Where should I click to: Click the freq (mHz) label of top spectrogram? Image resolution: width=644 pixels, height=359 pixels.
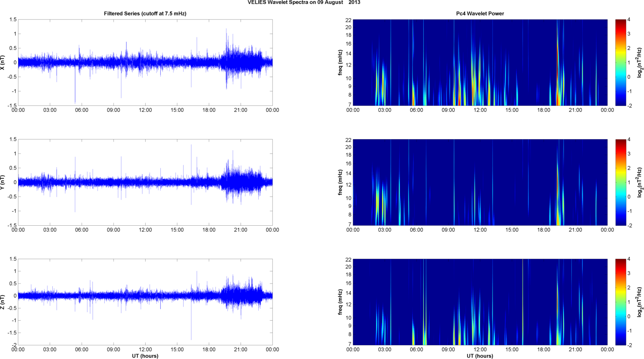340,62
